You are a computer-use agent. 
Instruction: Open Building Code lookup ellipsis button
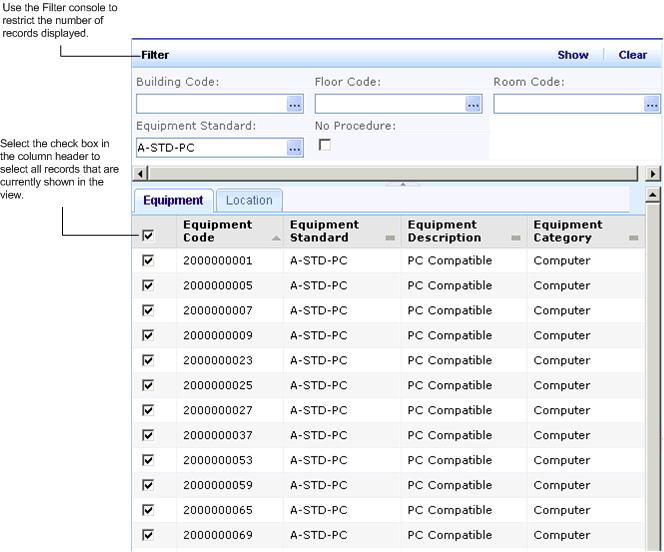click(295, 104)
